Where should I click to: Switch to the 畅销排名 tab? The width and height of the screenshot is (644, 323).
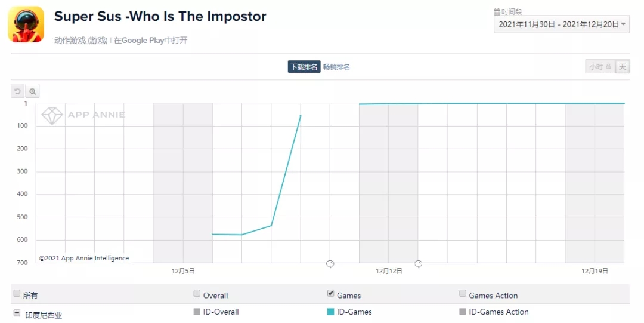(x=337, y=67)
